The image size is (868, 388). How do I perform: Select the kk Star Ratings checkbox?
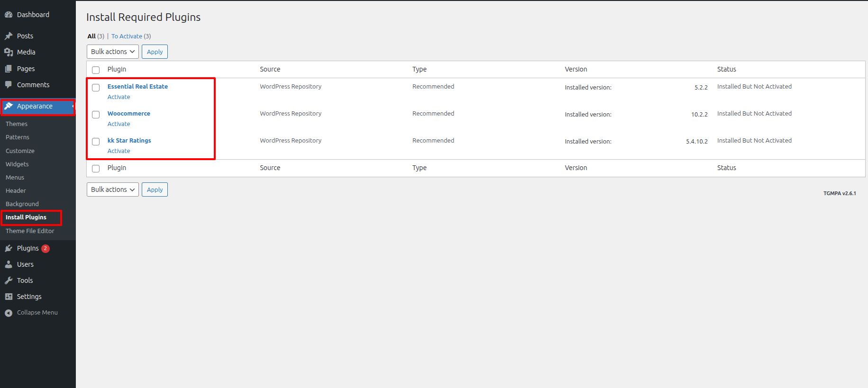coord(96,142)
